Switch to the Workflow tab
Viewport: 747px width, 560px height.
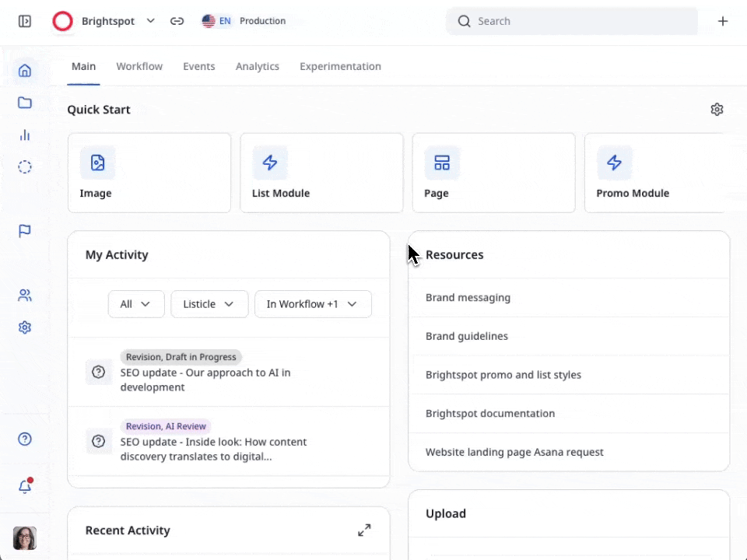139,67
